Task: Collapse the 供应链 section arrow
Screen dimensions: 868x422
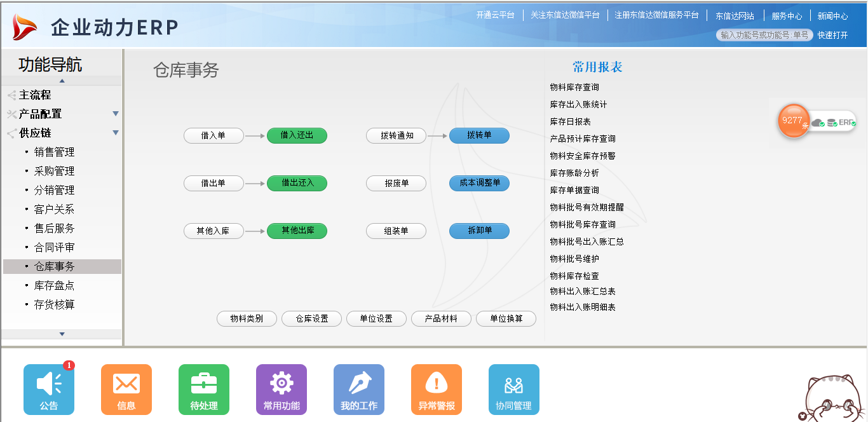Action: point(116,133)
